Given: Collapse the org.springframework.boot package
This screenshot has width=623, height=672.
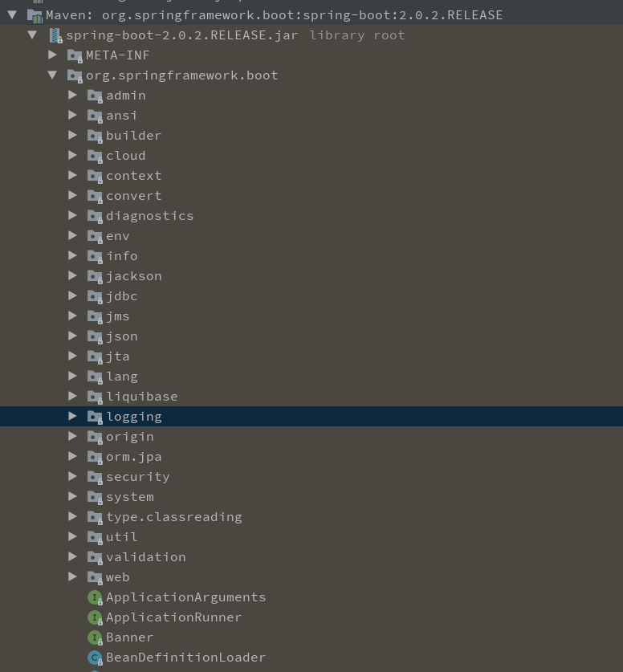Looking at the screenshot, I should click(x=53, y=75).
